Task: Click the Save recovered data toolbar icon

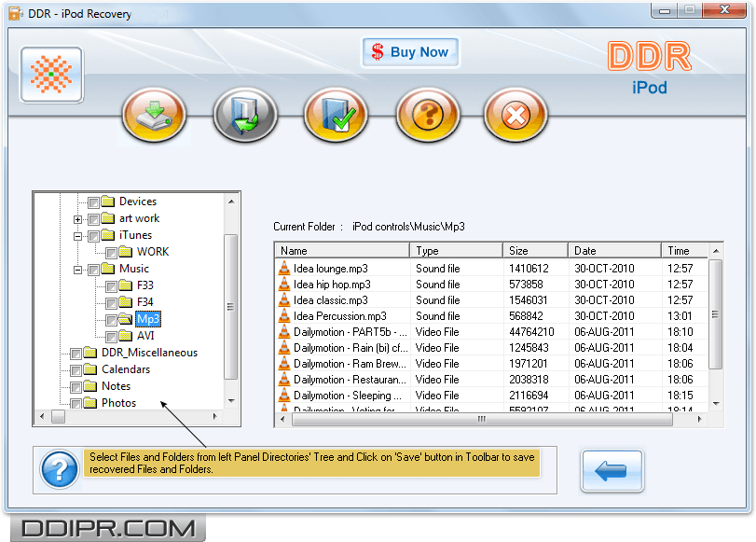Action: pos(155,116)
